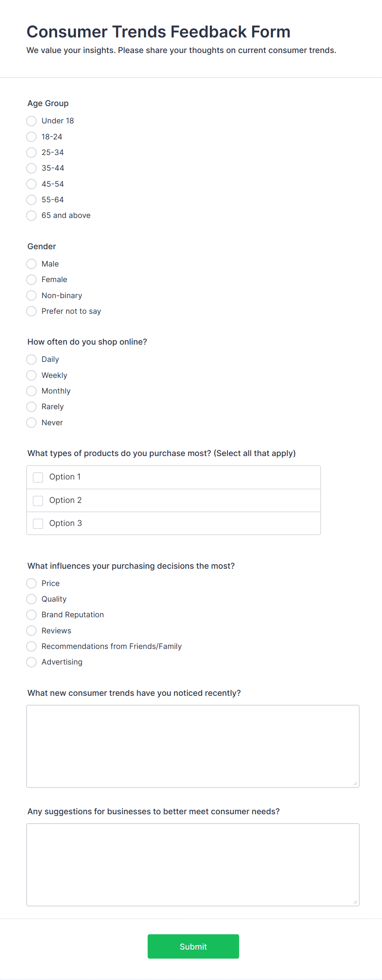Select Monthly shopping frequency

pos(32,391)
